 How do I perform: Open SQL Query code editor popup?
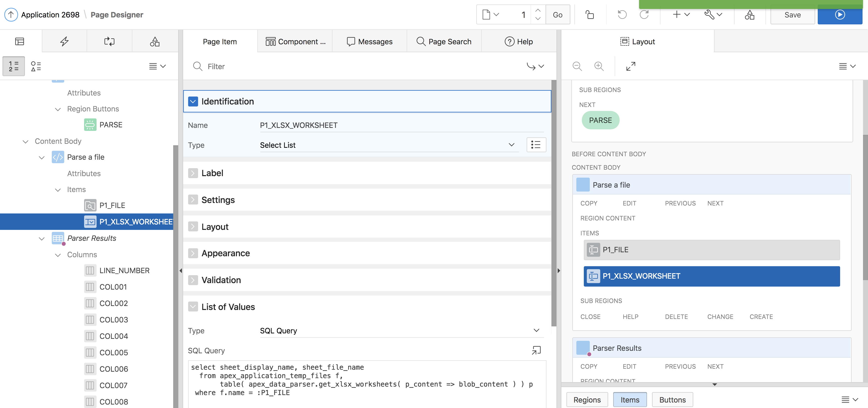[x=536, y=350]
